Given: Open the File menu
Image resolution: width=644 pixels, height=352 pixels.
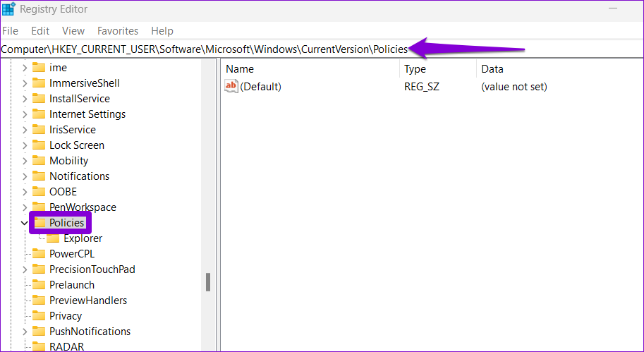Looking at the screenshot, I should (10, 31).
